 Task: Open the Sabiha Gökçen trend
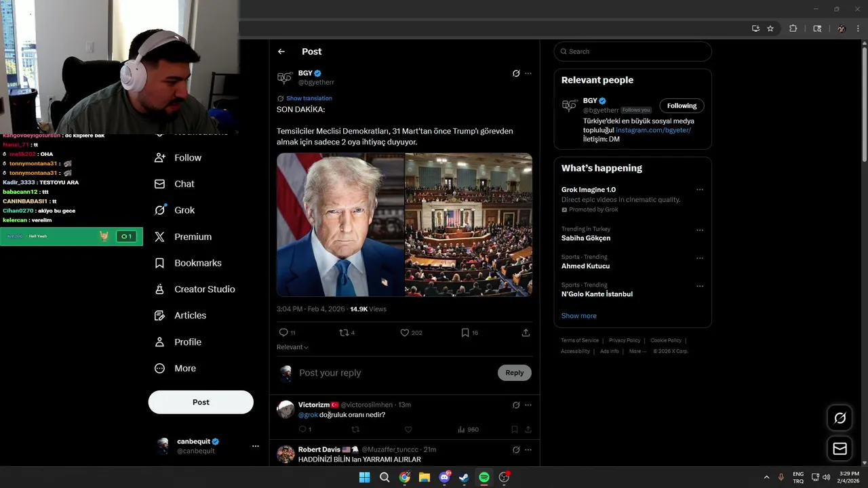586,239
